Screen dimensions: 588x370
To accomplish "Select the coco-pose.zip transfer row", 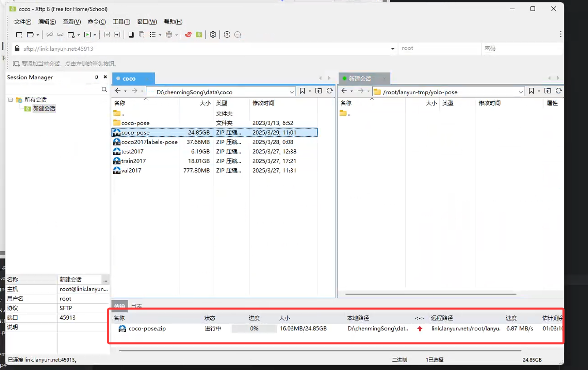I will [x=337, y=329].
